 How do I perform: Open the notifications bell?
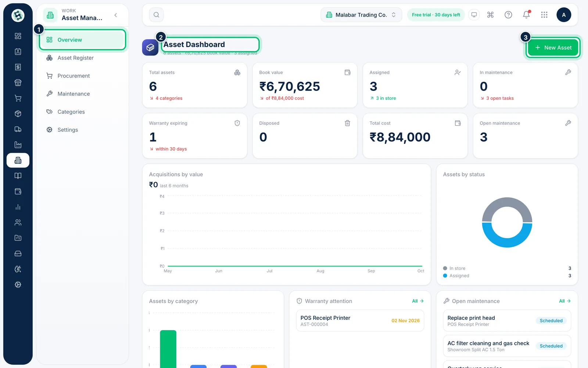click(x=526, y=15)
